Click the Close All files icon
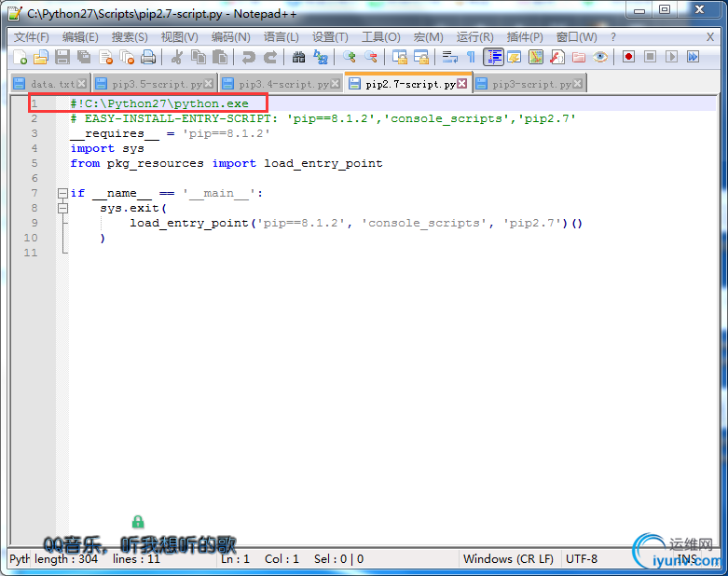 pos(127,57)
